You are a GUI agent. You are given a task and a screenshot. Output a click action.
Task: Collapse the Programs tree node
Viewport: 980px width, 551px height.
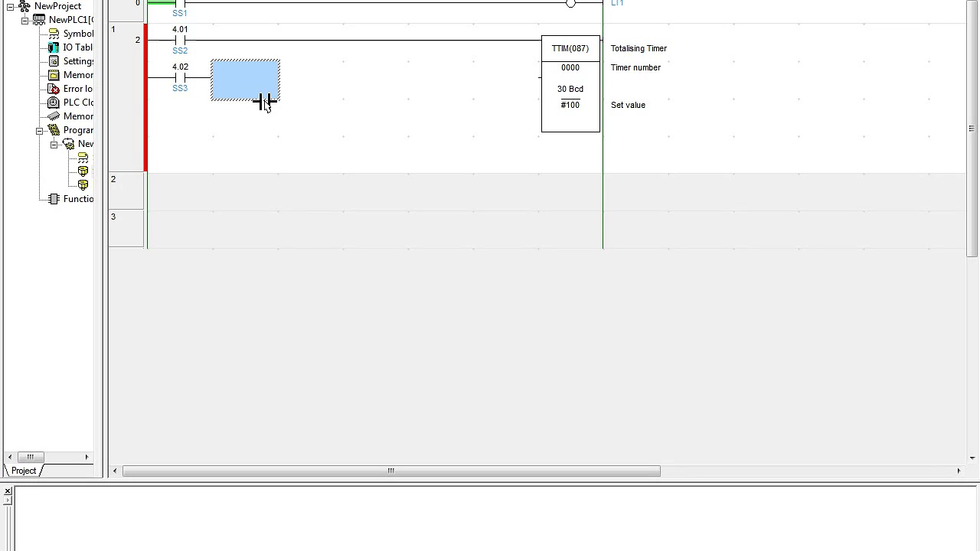coord(39,130)
